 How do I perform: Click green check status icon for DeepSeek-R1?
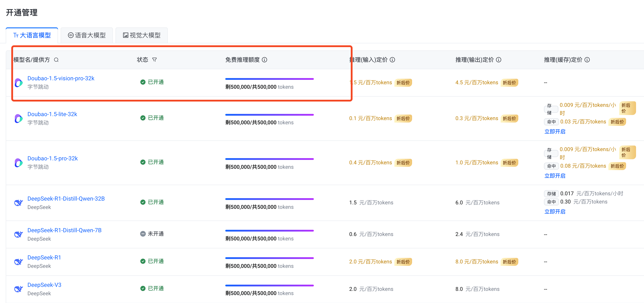[143, 261]
